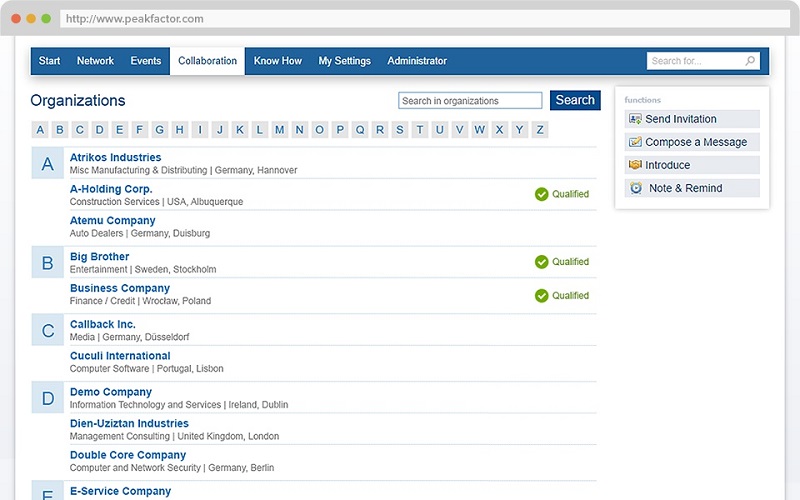This screenshot has height=500, width=800.
Task: Filter organizations by letter Z
Action: pyautogui.click(x=539, y=130)
